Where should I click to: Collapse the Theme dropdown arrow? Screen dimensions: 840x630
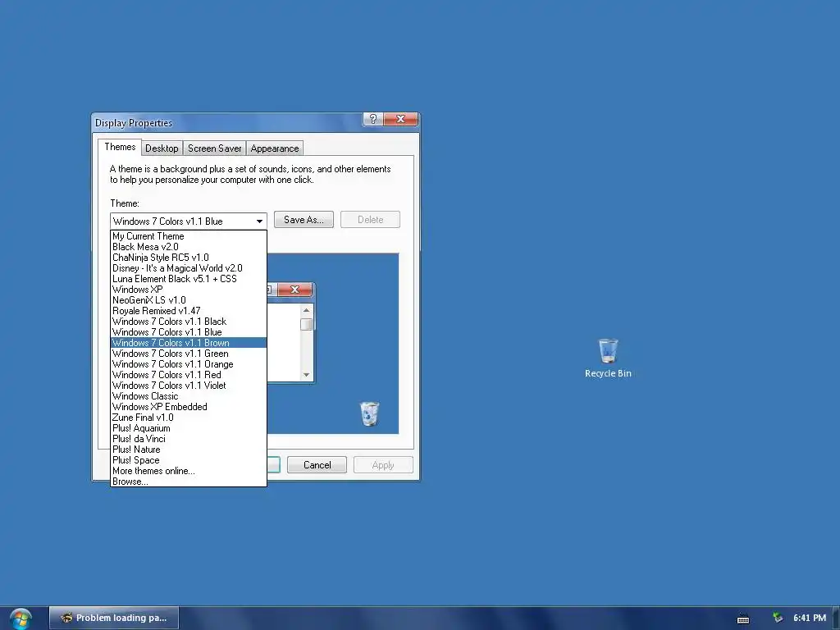coord(259,221)
